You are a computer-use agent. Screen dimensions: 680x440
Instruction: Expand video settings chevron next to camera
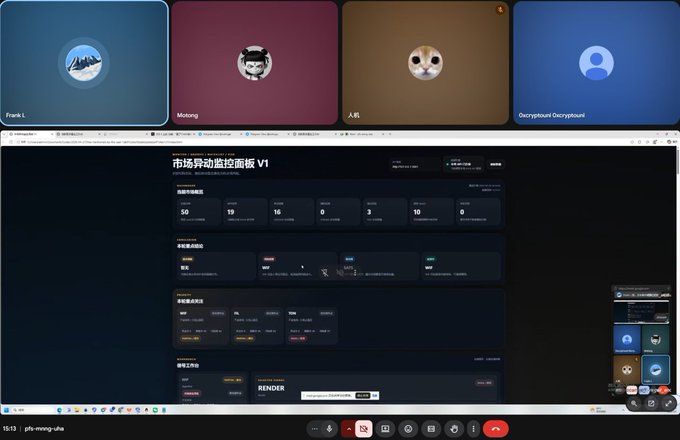[x=348, y=429]
